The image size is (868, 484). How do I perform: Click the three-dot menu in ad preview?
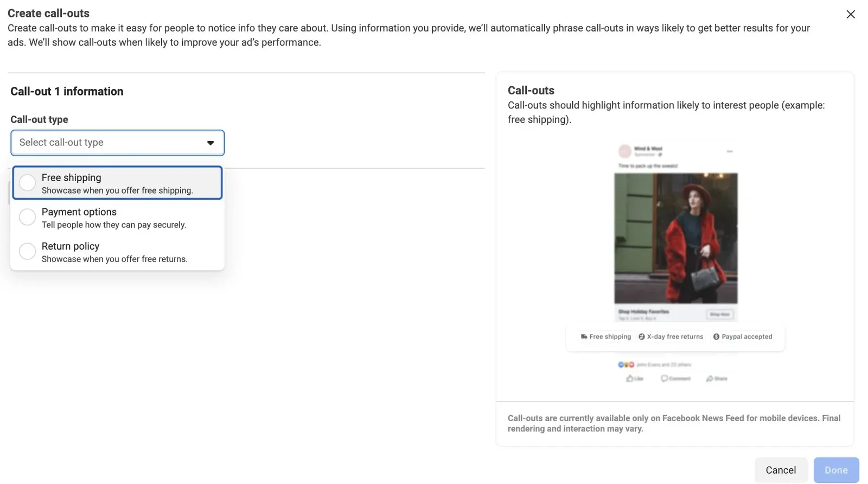730,151
